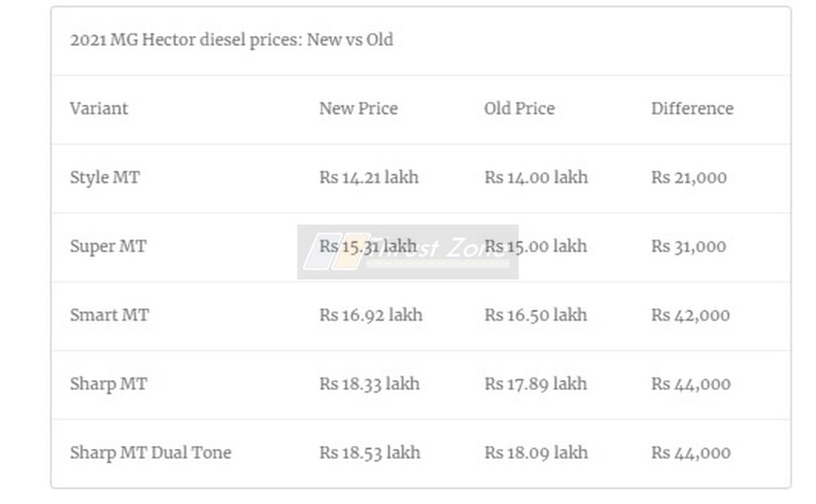Select the table title about MG Hector diesel prices

pos(232,40)
